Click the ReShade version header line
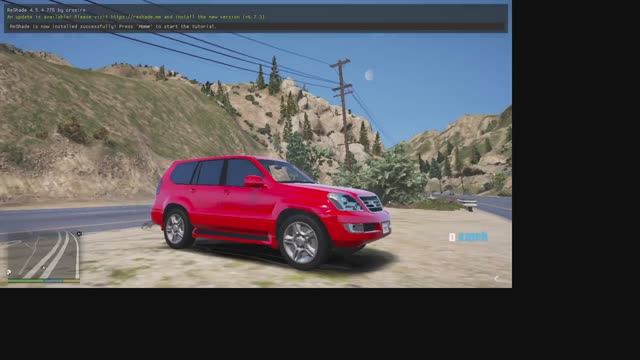Viewport: 640px width, 360px height. [x=46, y=10]
